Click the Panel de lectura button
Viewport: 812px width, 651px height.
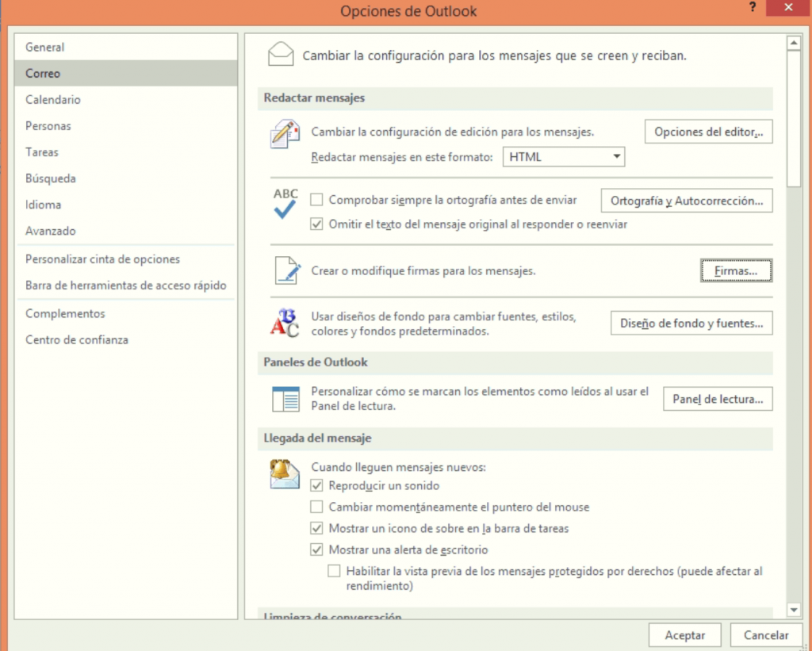[x=718, y=399]
